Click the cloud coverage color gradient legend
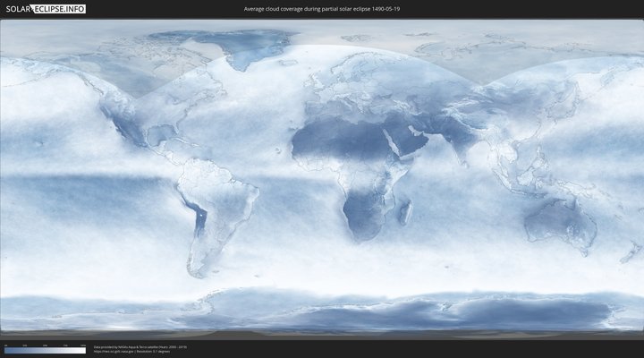This screenshot has height=358, width=644. pos(45,351)
